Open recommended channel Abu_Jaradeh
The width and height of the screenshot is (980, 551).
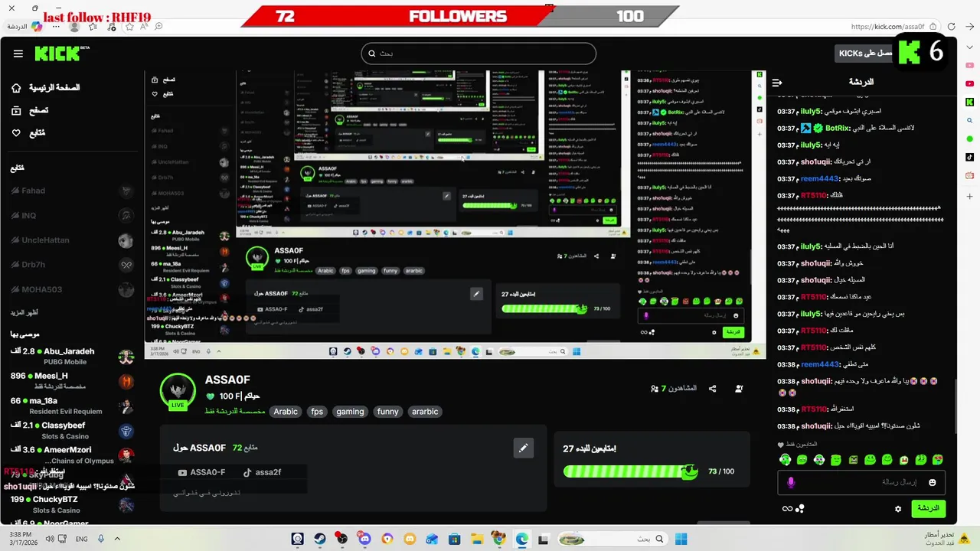pyautogui.click(x=73, y=356)
